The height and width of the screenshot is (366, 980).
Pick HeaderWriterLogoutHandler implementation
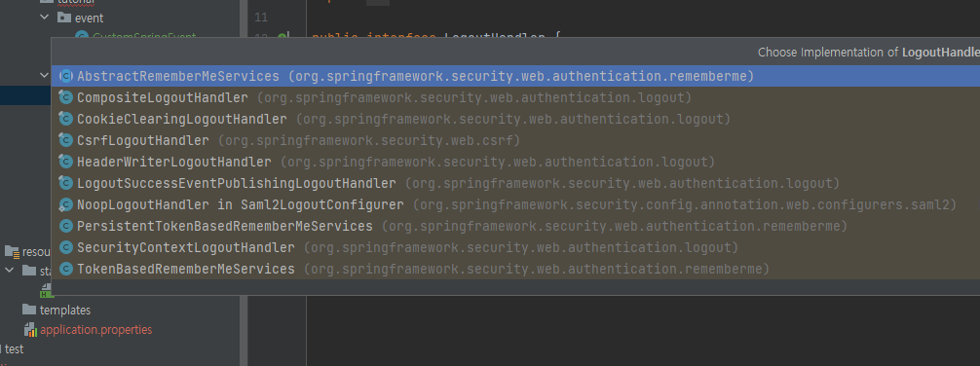tap(515, 162)
